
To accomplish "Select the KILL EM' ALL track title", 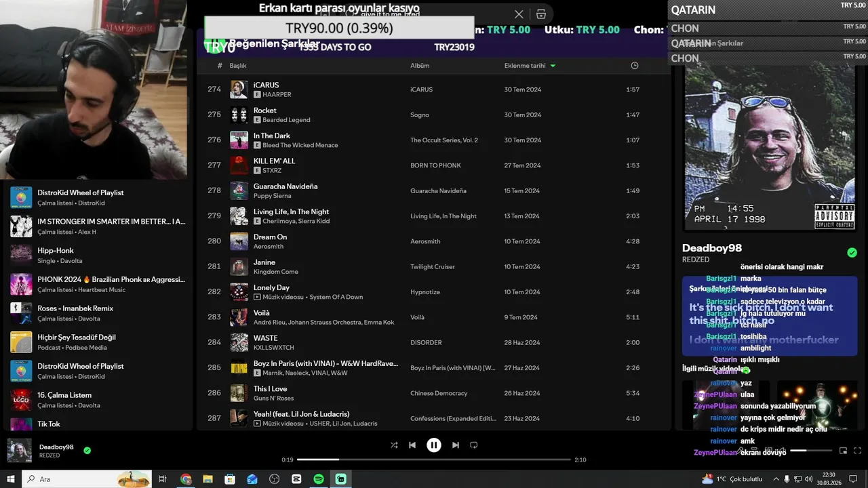I will pyautogui.click(x=274, y=161).
